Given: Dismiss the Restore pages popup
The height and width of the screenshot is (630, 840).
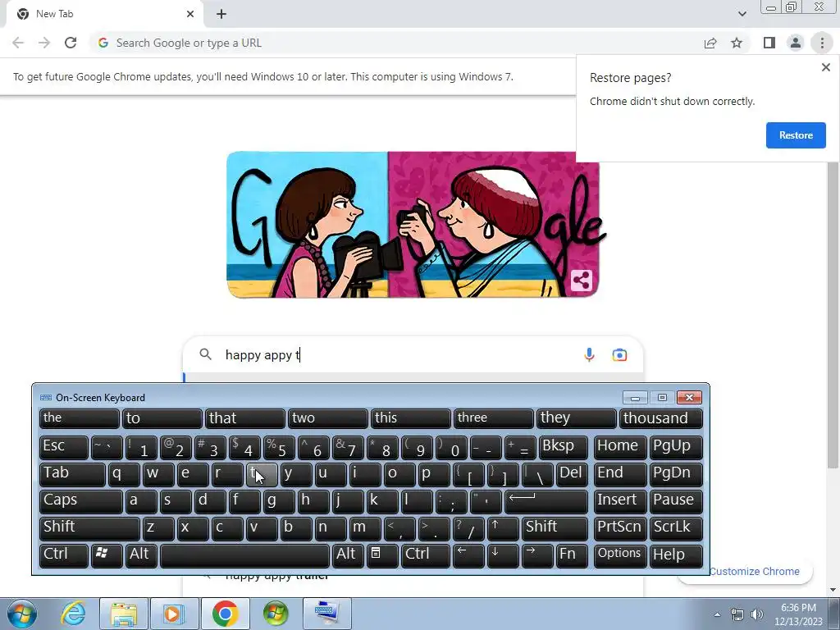Looking at the screenshot, I should tap(825, 67).
